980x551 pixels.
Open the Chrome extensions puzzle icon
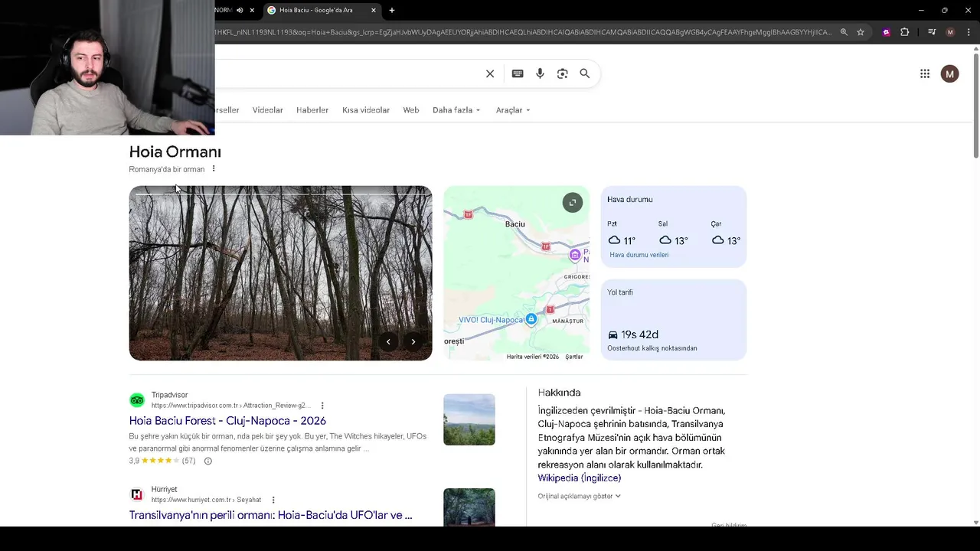tap(905, 32)
